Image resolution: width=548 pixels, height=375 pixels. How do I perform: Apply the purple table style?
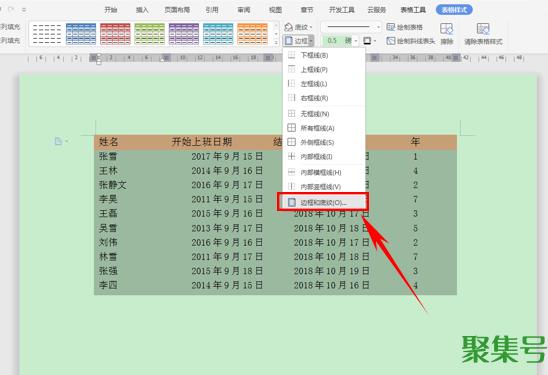183,34
